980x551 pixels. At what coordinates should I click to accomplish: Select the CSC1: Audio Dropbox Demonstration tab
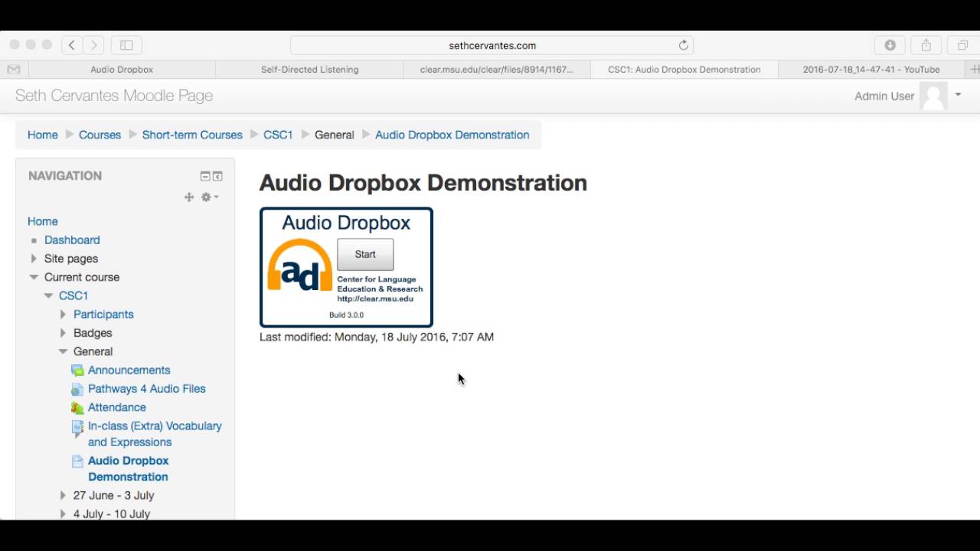pyautogui.click(x=684, y=69)
